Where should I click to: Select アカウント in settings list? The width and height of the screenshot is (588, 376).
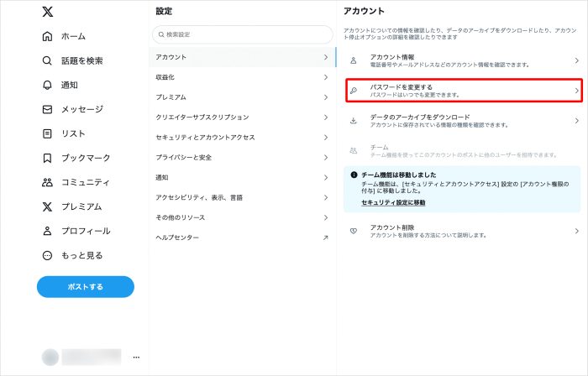click(x=242, y=57)
